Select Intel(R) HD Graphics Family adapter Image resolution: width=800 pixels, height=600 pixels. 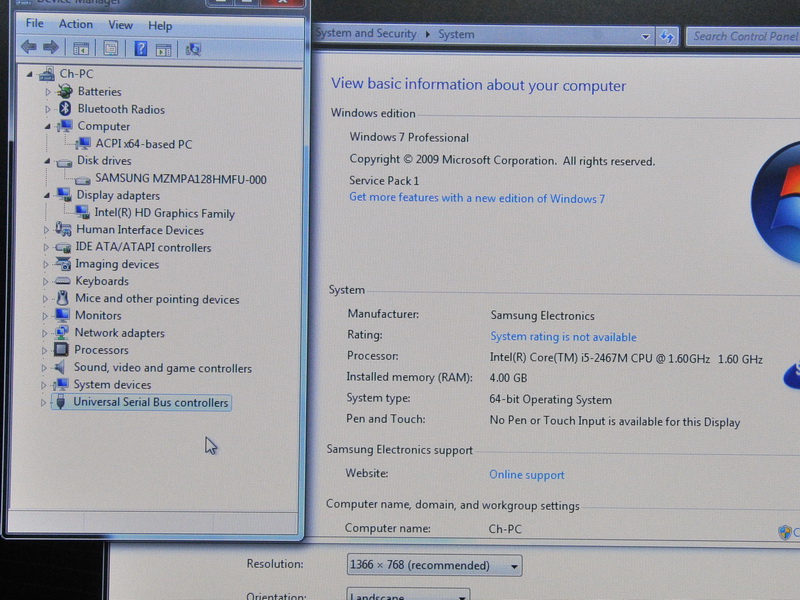pyautogui.click(x=164, y=213)
